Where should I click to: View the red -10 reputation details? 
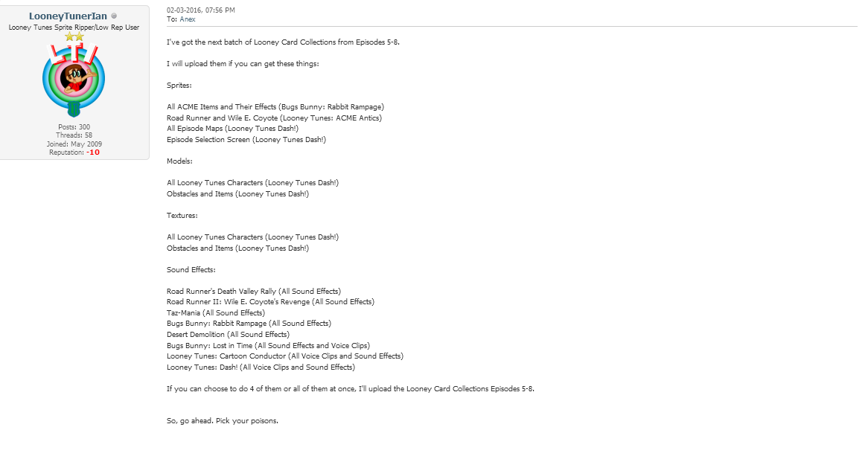coord(93,152)
